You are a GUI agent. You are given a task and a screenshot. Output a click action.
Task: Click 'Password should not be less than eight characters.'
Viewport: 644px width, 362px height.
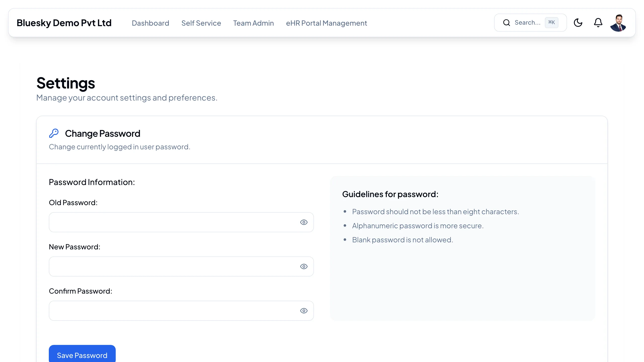[x=435, y=212]
